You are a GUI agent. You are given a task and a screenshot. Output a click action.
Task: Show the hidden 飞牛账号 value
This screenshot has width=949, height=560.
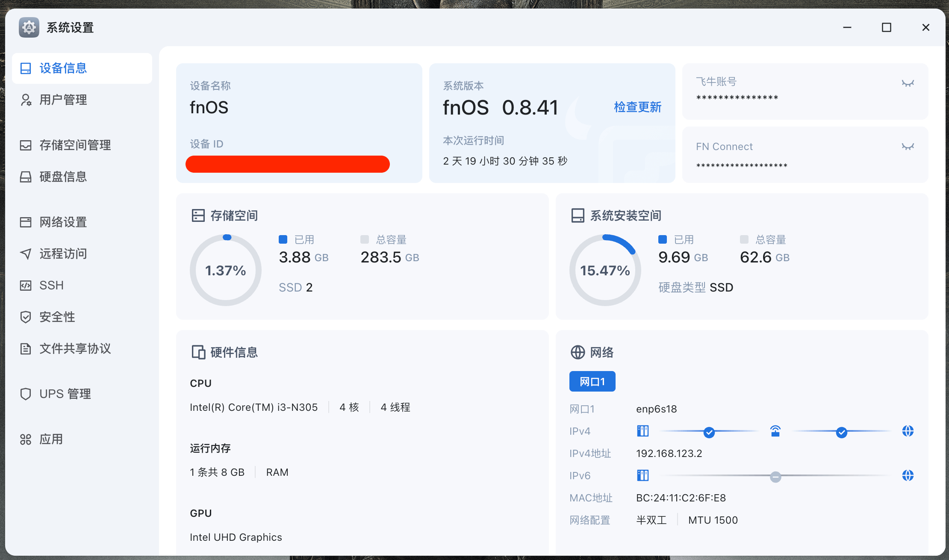[908, 83]
